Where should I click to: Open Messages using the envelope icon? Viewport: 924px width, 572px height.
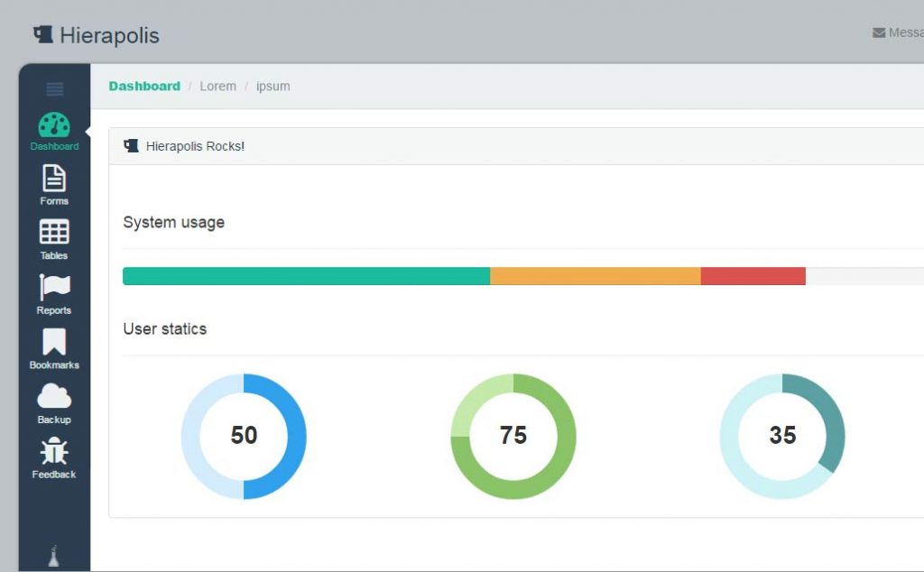tap(878, 32)
